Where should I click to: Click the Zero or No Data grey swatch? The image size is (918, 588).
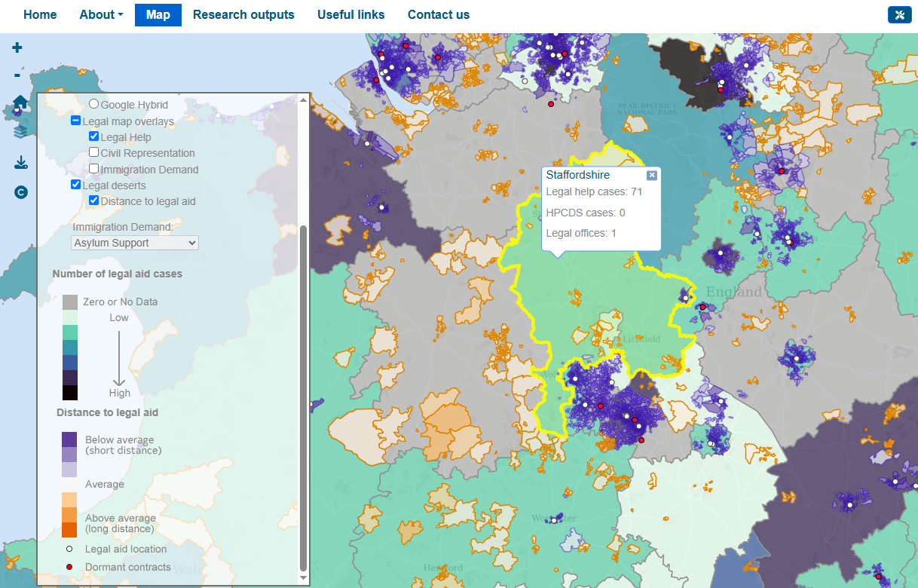[70, 302]
